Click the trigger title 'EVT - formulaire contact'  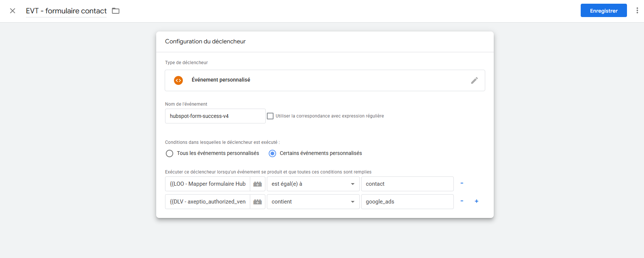coord(66,11)
